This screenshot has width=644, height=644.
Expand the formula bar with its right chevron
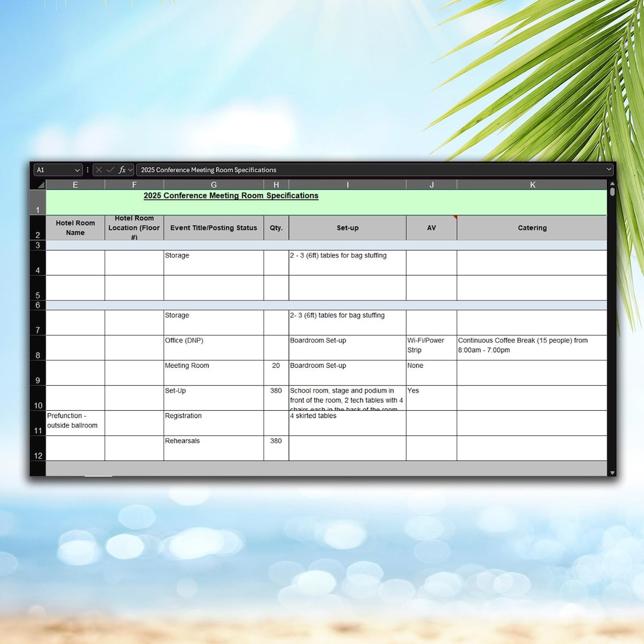tap(608, 170)
